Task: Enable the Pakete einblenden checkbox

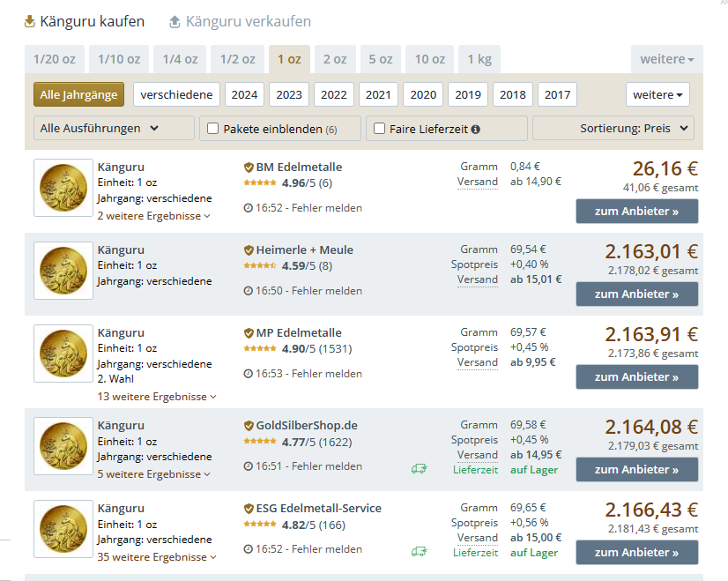Action: pos(212,129)
